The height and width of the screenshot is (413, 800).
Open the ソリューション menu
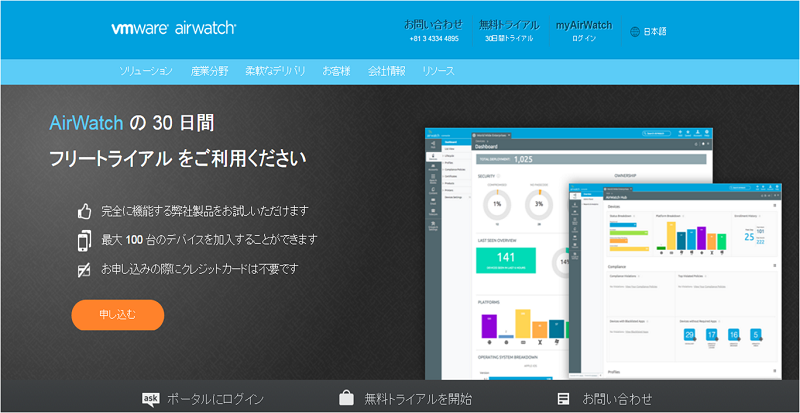tap(146, 71)
